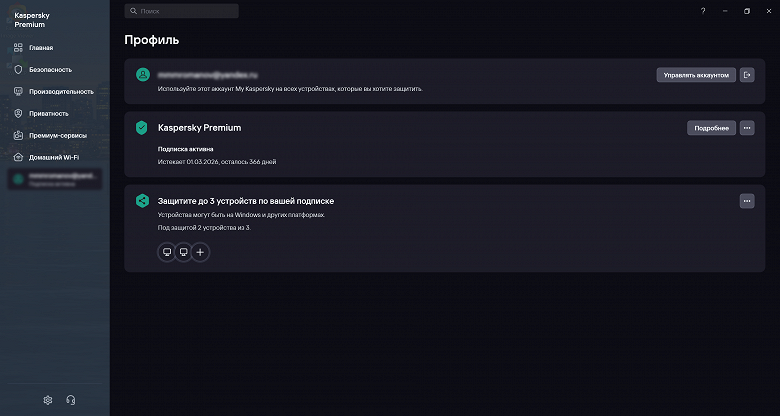
Task: Open settings gear icon in sidebar
Action: pos(48,400)
